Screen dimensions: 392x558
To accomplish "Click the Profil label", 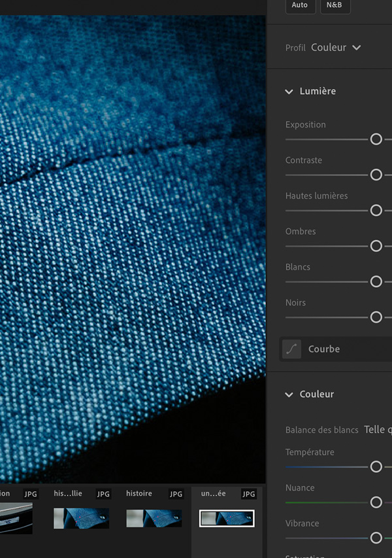I will click(x=295, y=48).
